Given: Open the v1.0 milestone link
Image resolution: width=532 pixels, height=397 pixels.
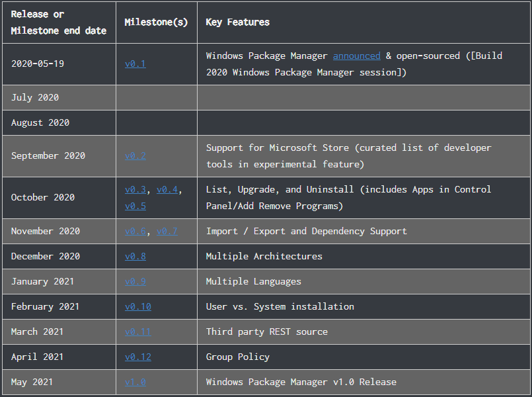Looking at the screenshot, I should 135,382.
